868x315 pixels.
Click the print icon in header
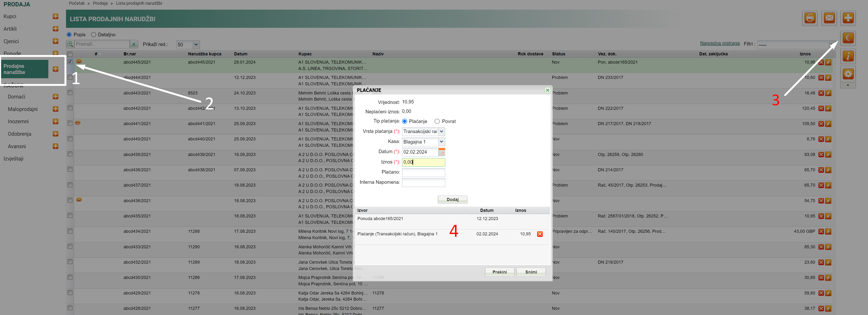(810, 18)
